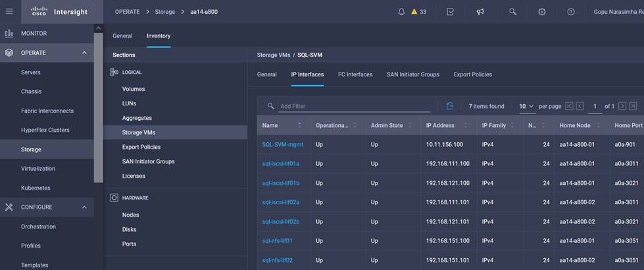Viewport: 644px width, 270px height.
Task: Collapse the CONFIGURE menu section
Action: pyautogui.click(x=84, y=207)
